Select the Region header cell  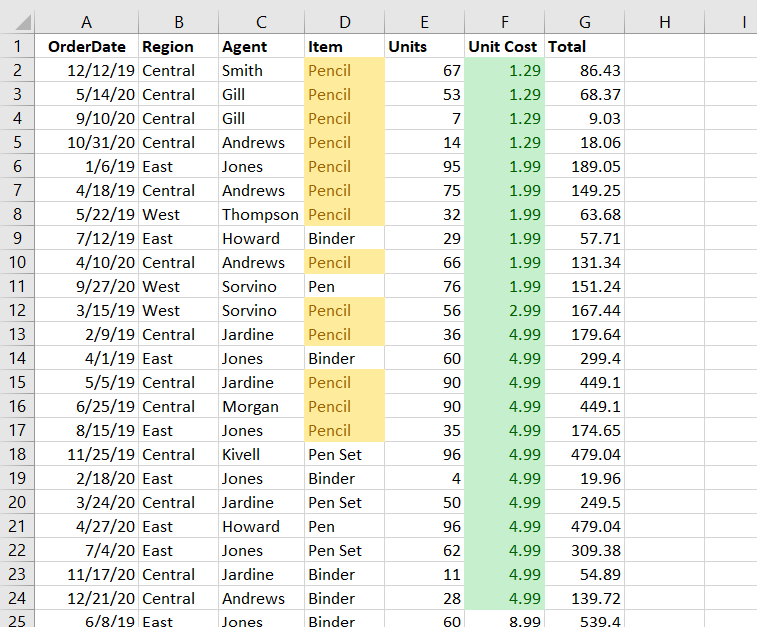click(178, 46)
